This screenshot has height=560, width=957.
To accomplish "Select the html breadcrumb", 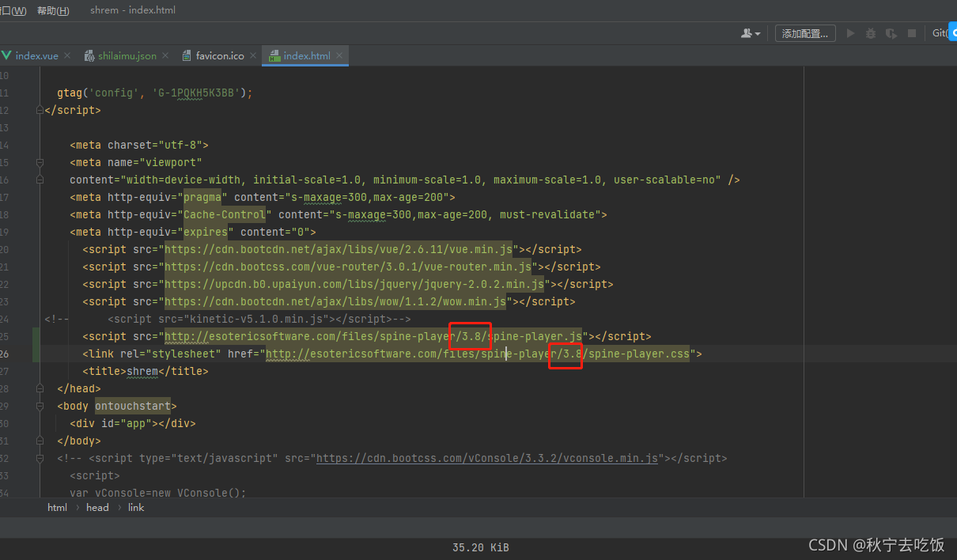I will coord(57,508).
